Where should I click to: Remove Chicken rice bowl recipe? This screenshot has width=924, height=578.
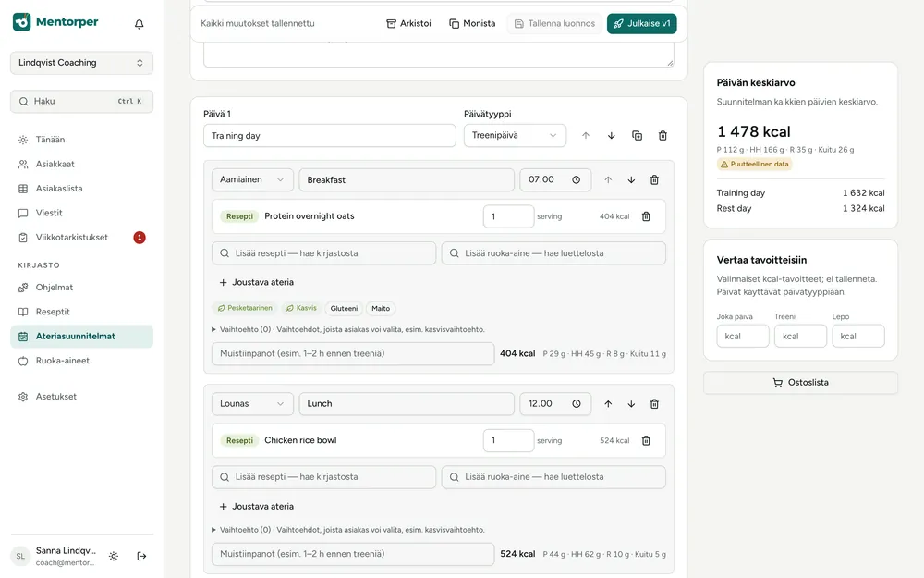(x=646, y=440)
